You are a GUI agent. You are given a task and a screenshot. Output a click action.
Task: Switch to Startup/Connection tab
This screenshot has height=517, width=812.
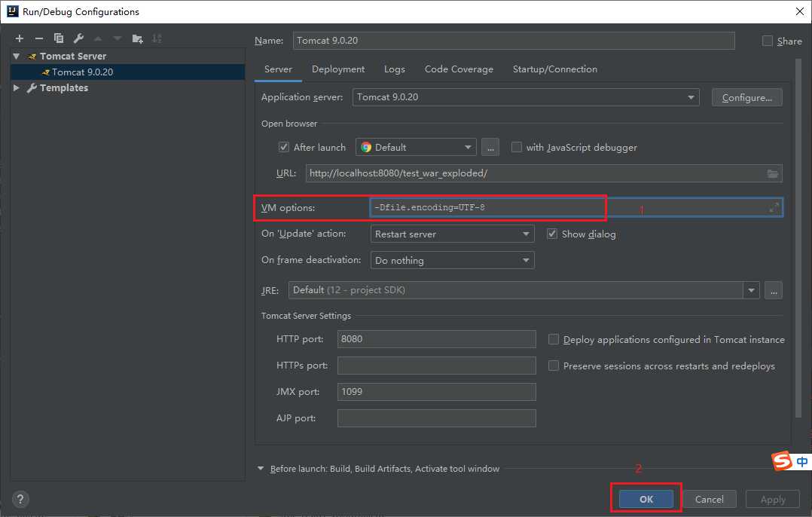click(554, 69)
